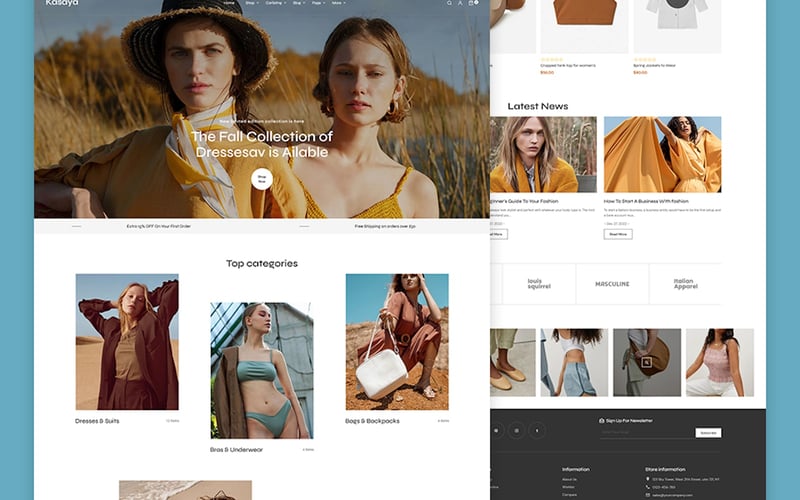Screen dimensions: 800x500
Task: Click the third circular social icon in footer
Action: pyautogui.click(x=537, y=431)
